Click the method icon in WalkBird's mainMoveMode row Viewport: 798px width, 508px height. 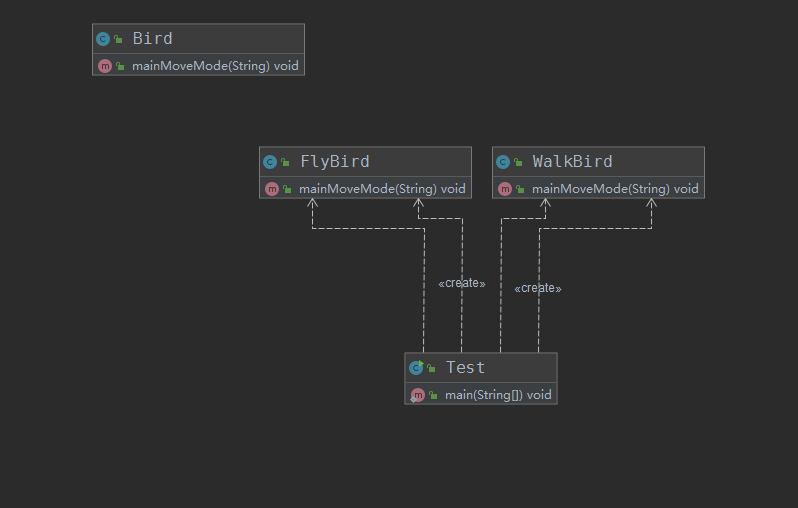[x=505, y=189]
